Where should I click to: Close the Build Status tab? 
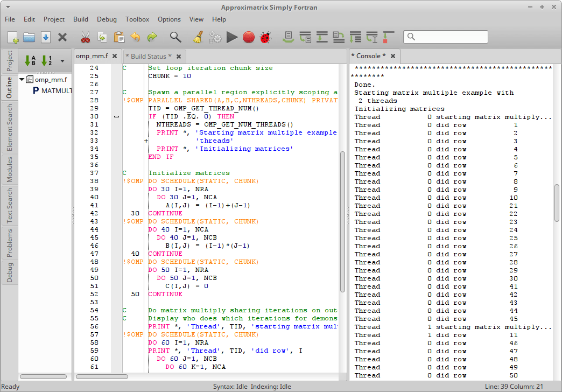179,57
